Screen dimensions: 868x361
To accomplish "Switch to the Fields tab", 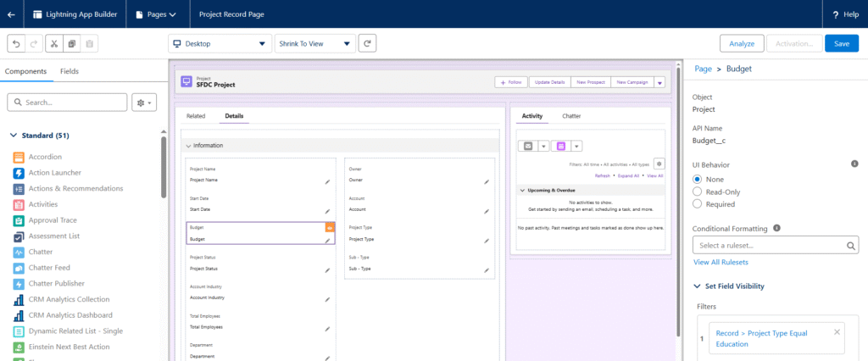I will click(x=70, y=71).
